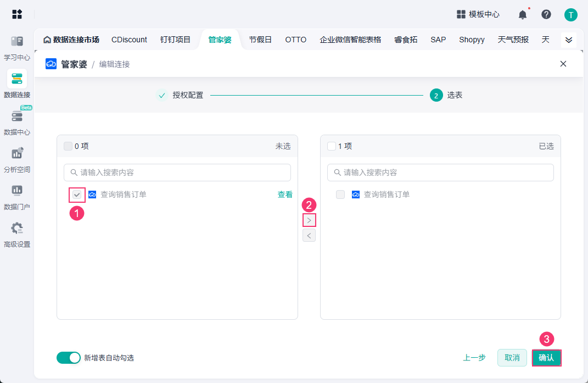
Task: Open the notifications bell
Action: click(522, 15)
